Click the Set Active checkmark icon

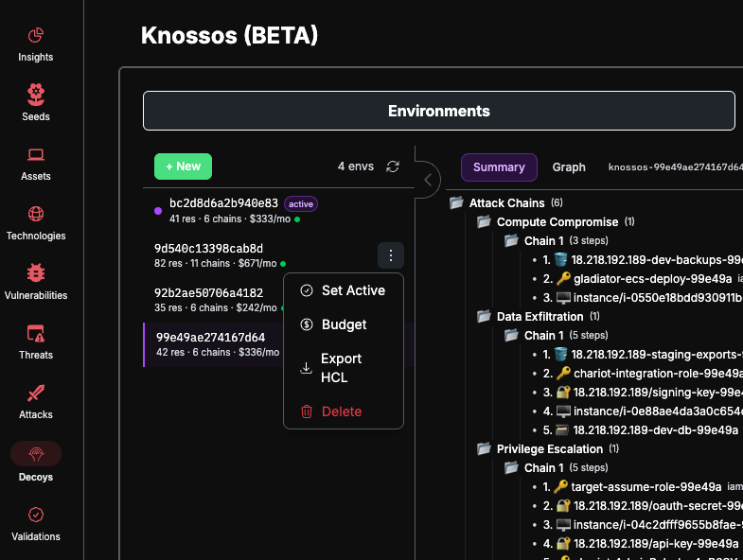tap(307, 290)
